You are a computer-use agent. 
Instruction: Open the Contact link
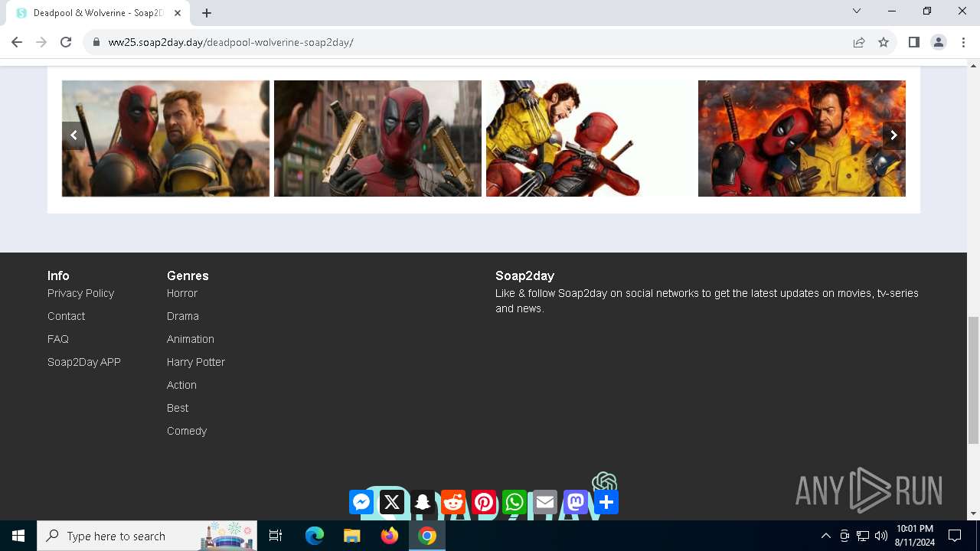tap(66, 316)
